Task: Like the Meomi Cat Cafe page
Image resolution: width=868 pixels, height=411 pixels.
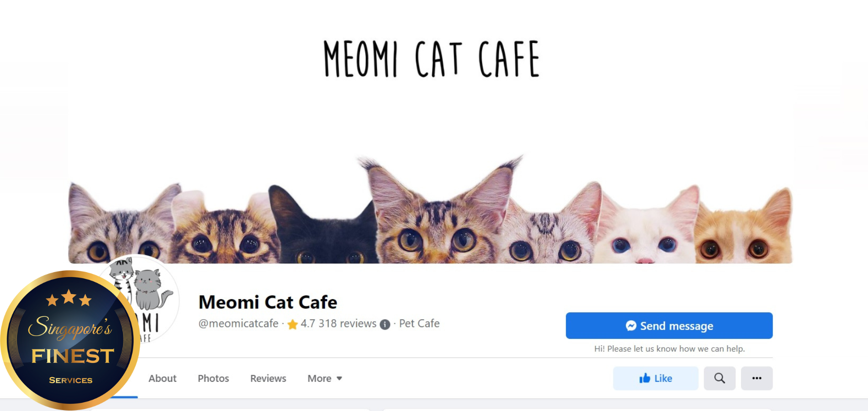Action: tap(656, 378)
